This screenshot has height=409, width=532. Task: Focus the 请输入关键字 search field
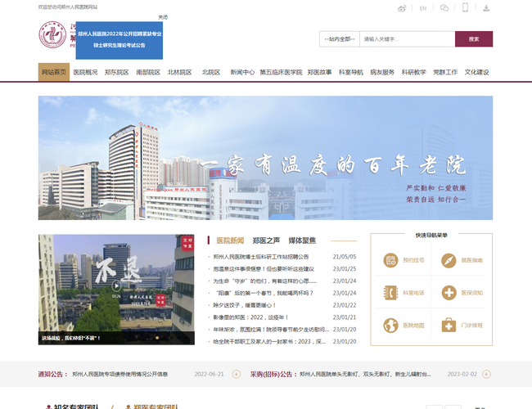407,39
